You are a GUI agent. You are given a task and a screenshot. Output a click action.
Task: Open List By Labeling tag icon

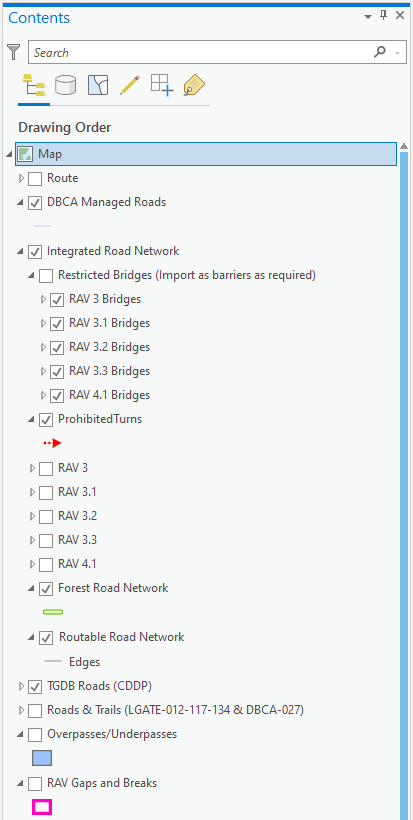(194, 85)
